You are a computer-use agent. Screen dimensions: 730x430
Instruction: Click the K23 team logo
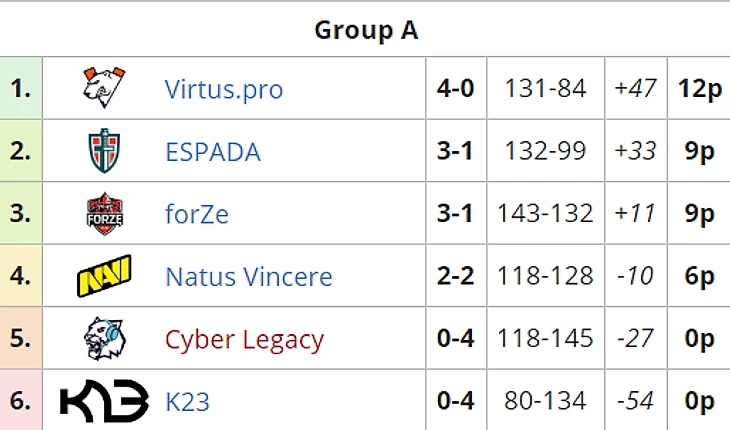click(x=104, y=401)
